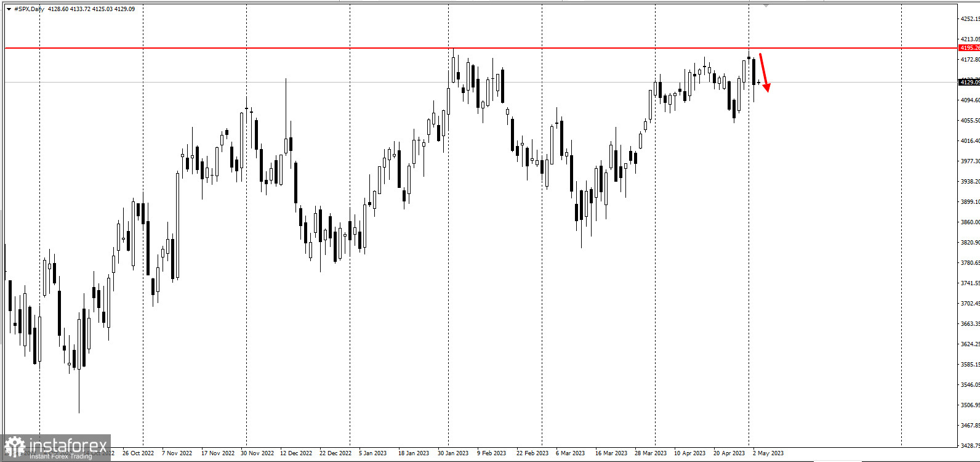Click the 4172.80 price axis label
The image size is (980, 462).
tap(970, 60)
